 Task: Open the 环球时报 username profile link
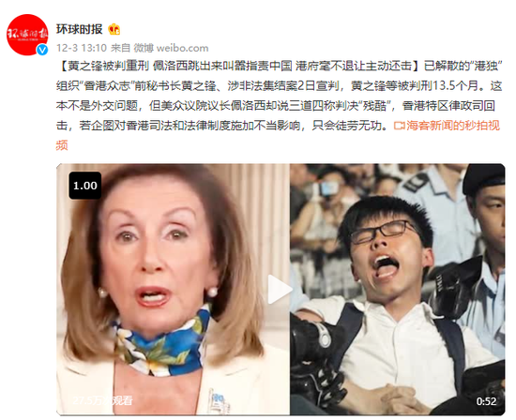(80, 29)
